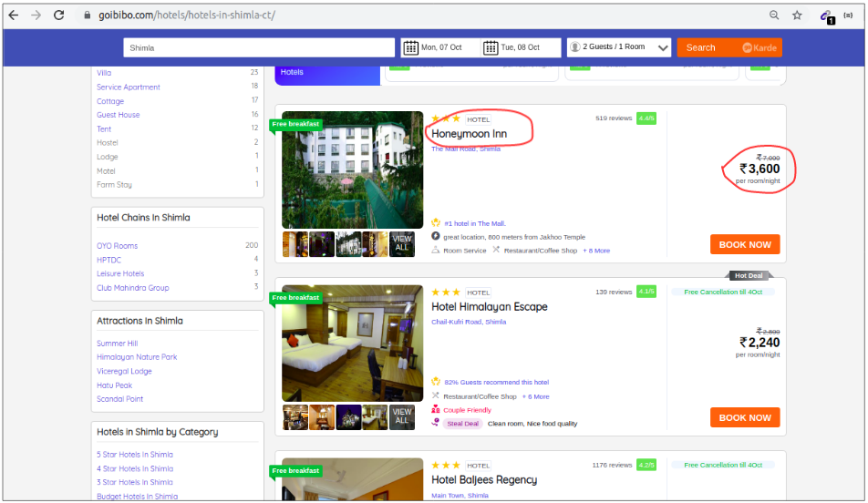Viewport: 868px width, 503px height.
Task: Open 4 Star Hotels In Shimla
Action: click(135, 468)
